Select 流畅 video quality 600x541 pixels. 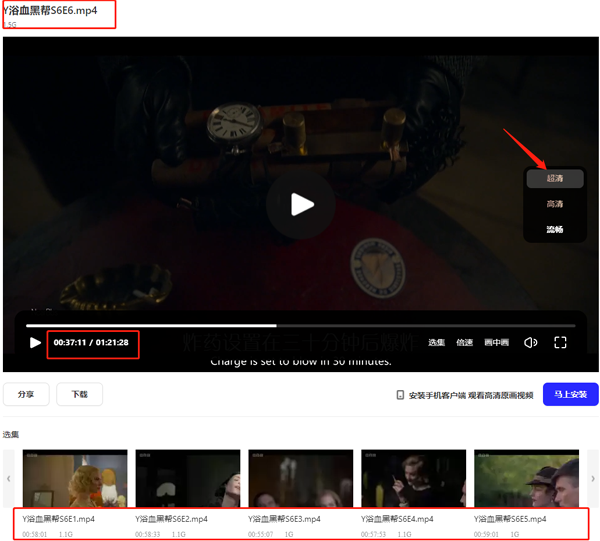[555, 229]
